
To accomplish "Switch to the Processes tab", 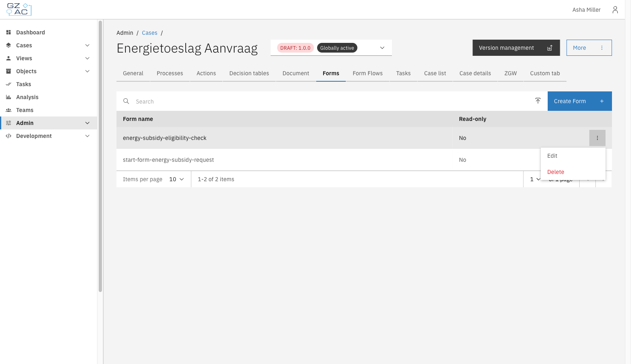I will click(170, 73).
